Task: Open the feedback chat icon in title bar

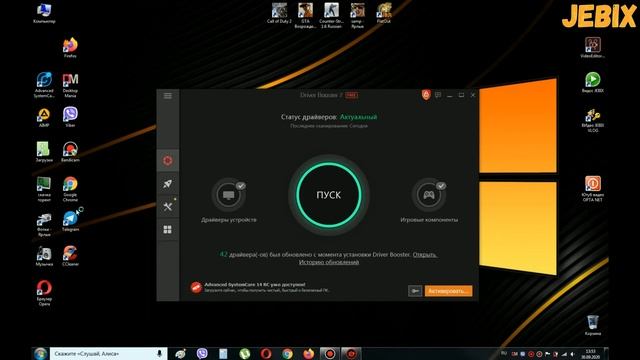Action: (x=438, y=95)
